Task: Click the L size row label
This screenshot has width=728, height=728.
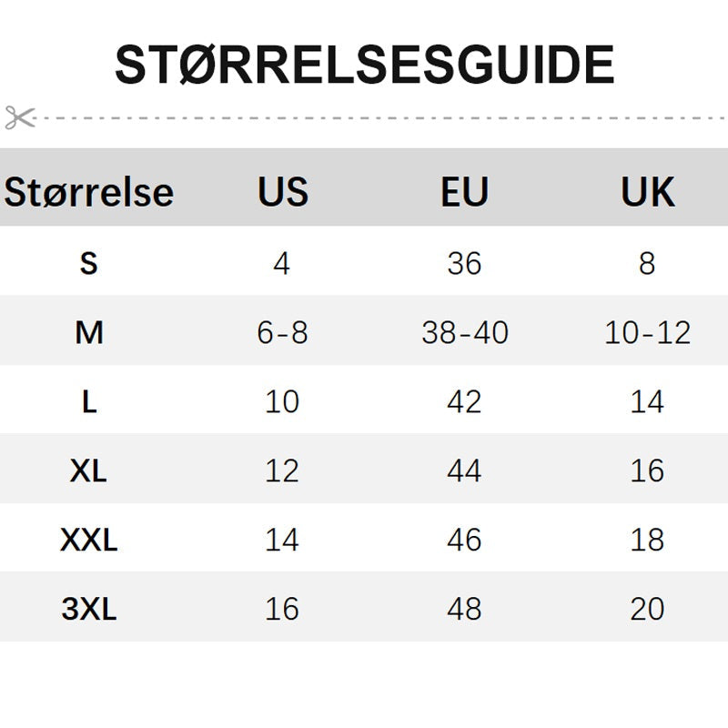Action: (88, 402)
